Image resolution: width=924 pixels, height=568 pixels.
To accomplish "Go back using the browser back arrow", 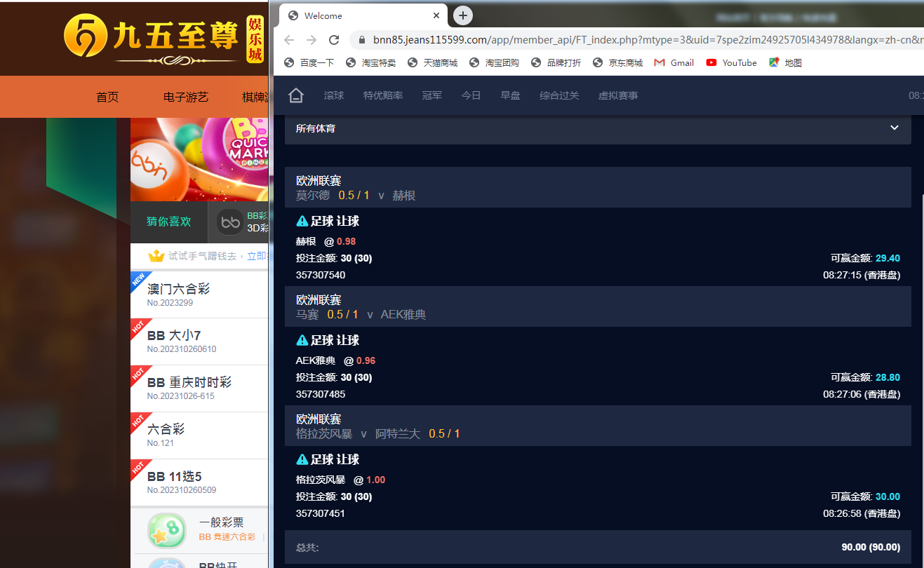I will pos(289,40).
